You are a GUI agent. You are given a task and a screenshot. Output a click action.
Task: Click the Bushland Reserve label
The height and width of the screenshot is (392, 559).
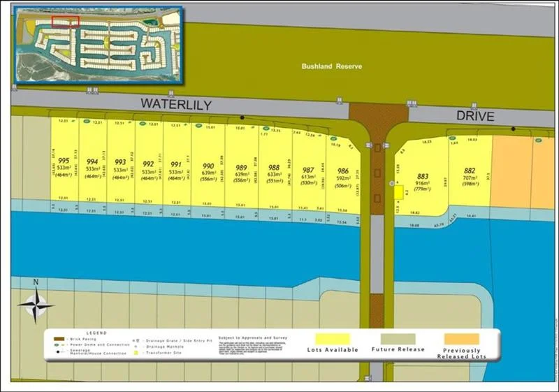332,66
